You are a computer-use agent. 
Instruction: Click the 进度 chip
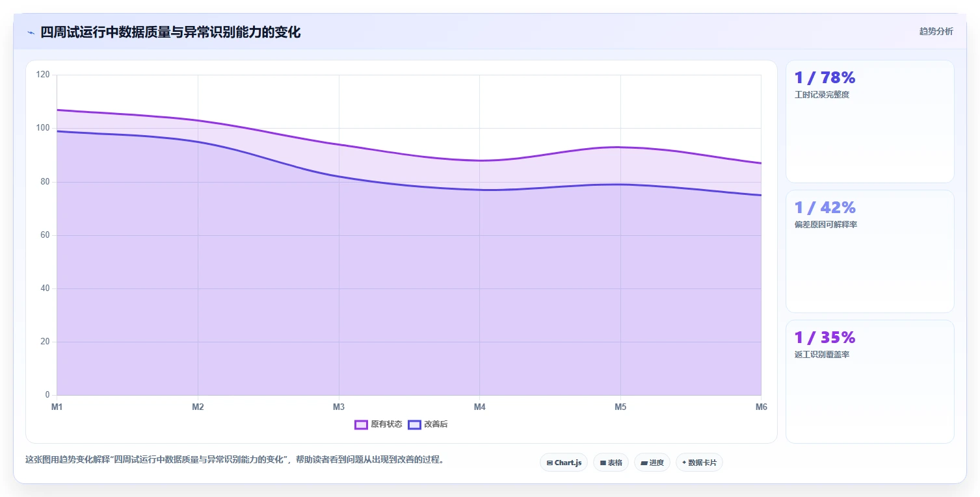click(x=652, y=463)
